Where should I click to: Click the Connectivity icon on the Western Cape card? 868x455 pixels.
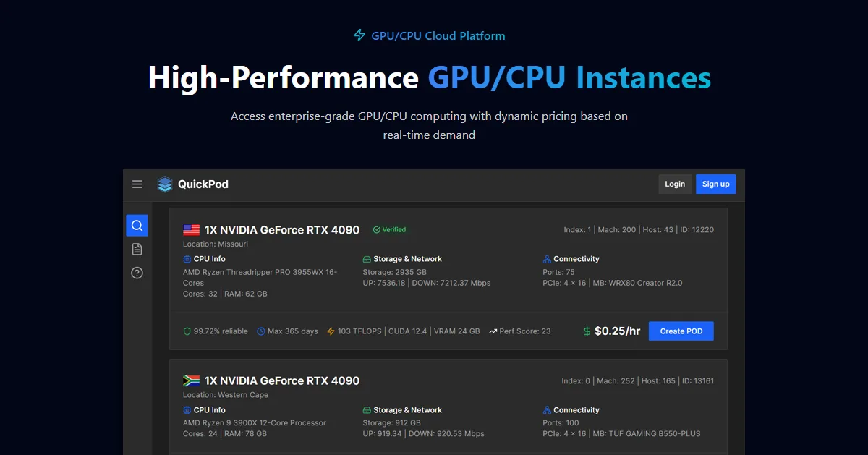547,410
